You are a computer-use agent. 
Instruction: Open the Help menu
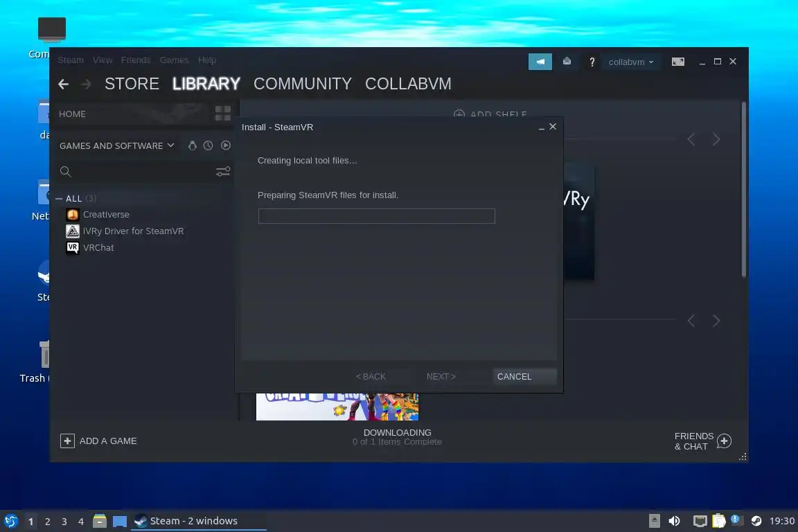tap(206, 60)
